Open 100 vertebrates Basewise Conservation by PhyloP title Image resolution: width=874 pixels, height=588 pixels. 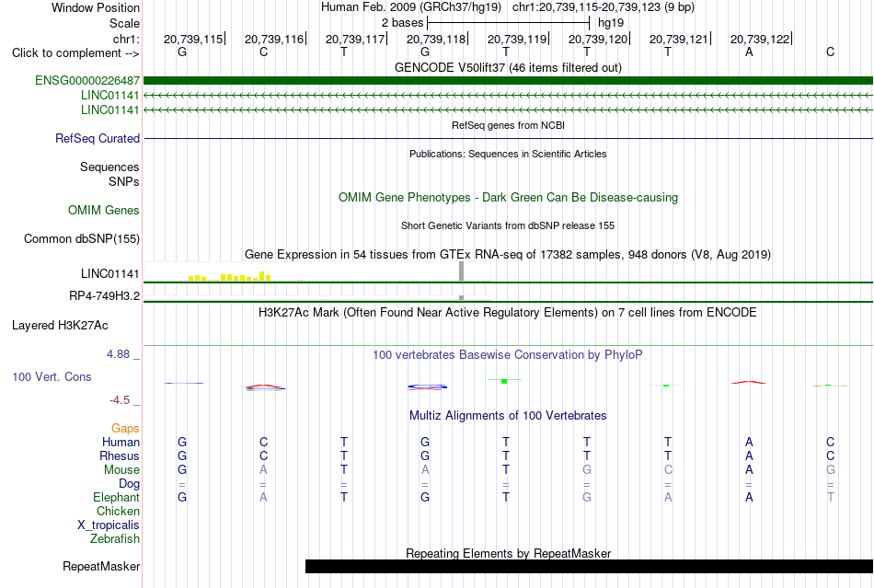pyautogui.click(x=508, y=355)
